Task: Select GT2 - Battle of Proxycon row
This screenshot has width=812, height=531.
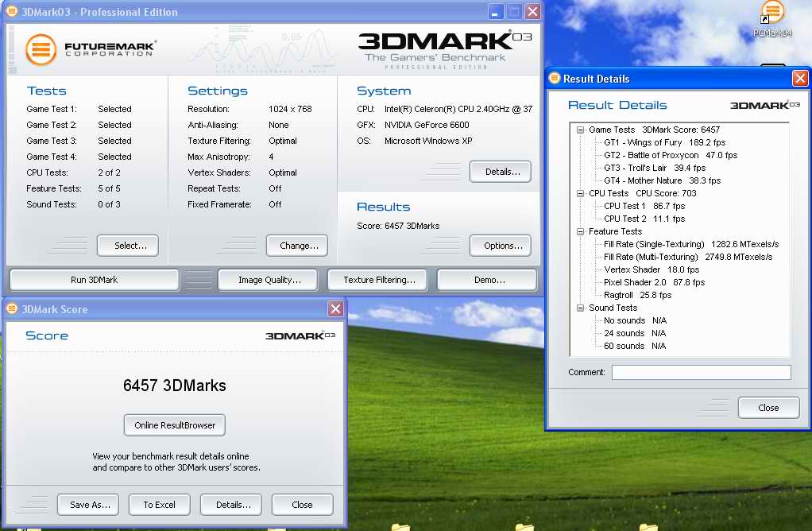Action: pos(671,155)
